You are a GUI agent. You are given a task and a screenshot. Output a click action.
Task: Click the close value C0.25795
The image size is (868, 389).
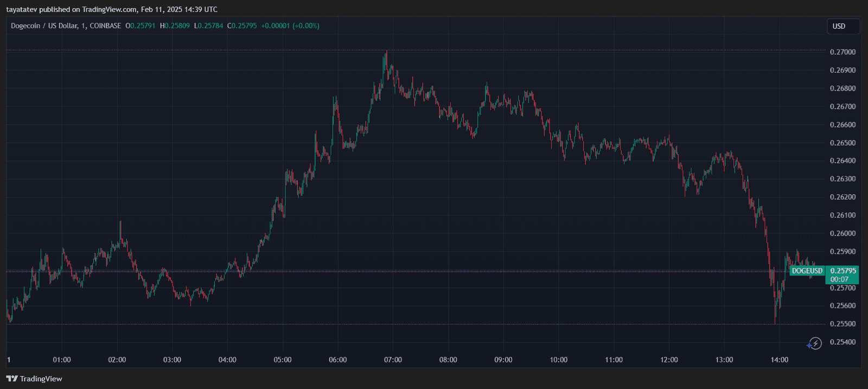click(x=242, y=25)
